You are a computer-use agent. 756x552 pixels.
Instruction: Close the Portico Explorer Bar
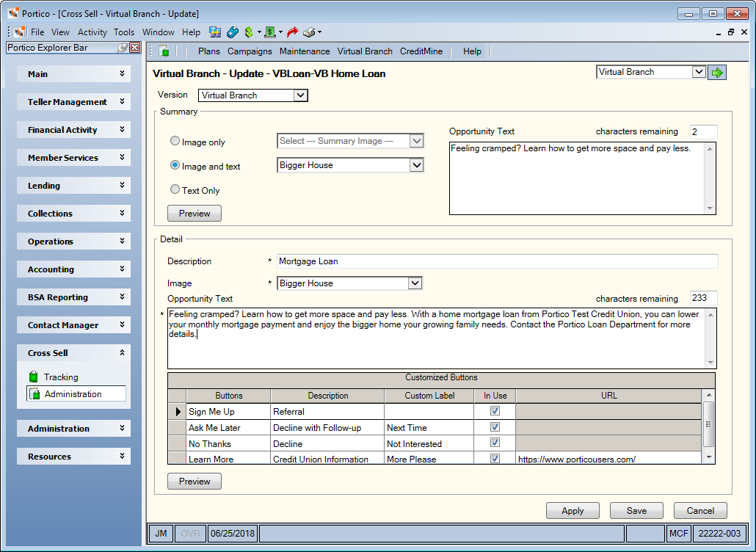tap(135, 48)
